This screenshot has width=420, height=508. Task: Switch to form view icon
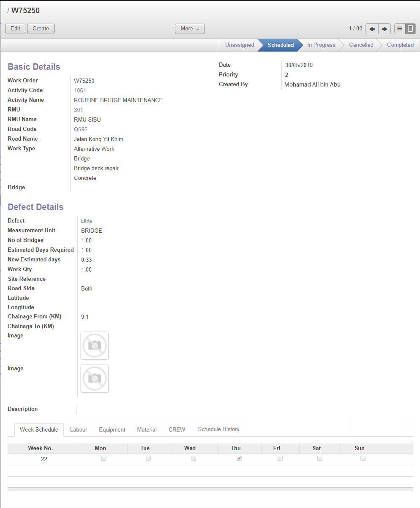coord(410,29)
